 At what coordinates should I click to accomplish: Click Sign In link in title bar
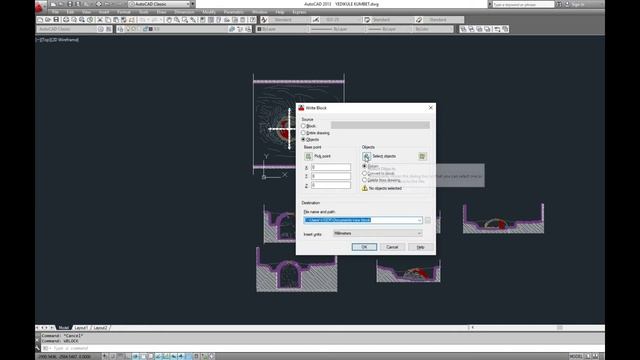pos(578,4)
